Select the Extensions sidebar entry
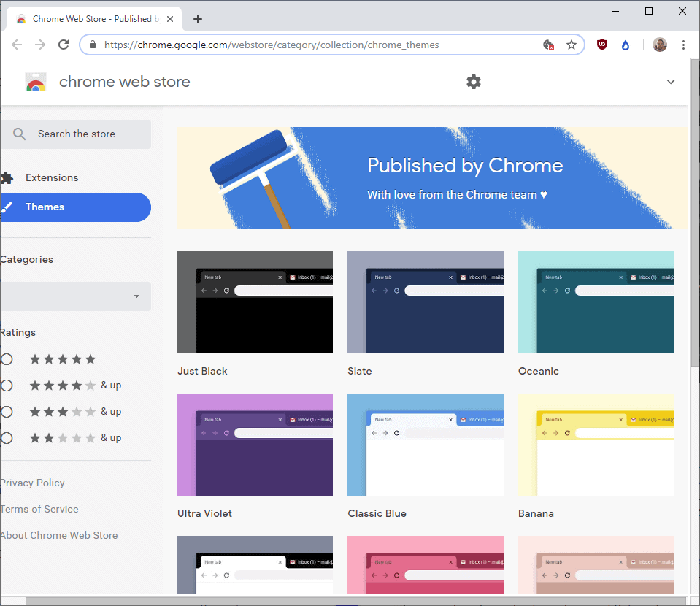 (x=51, y=177)
